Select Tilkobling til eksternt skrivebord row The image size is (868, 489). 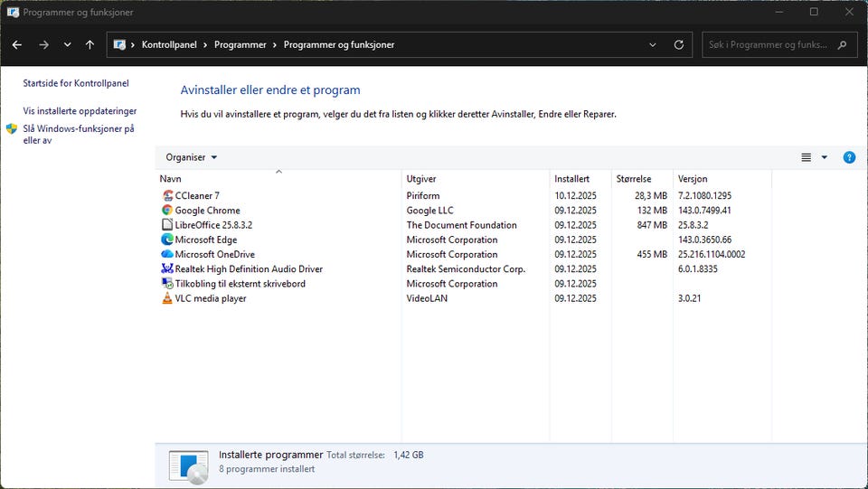click(x=241, y=283)
